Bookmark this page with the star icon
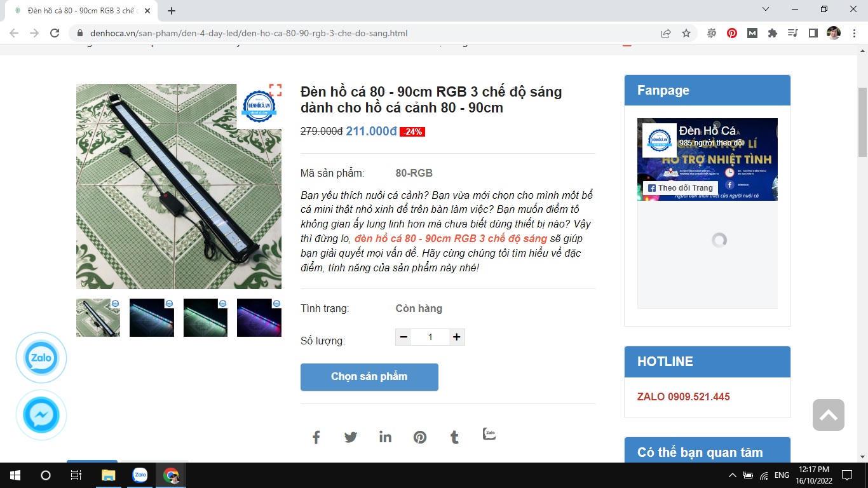Screen dimensions: 868x488 click(x=686, y=33)
